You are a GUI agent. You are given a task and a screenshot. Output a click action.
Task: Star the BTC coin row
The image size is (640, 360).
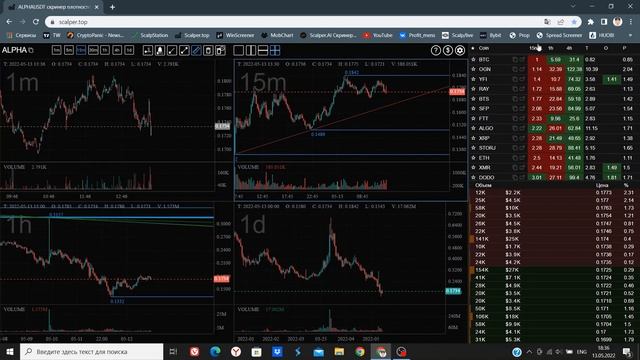[x=473, y=60]
